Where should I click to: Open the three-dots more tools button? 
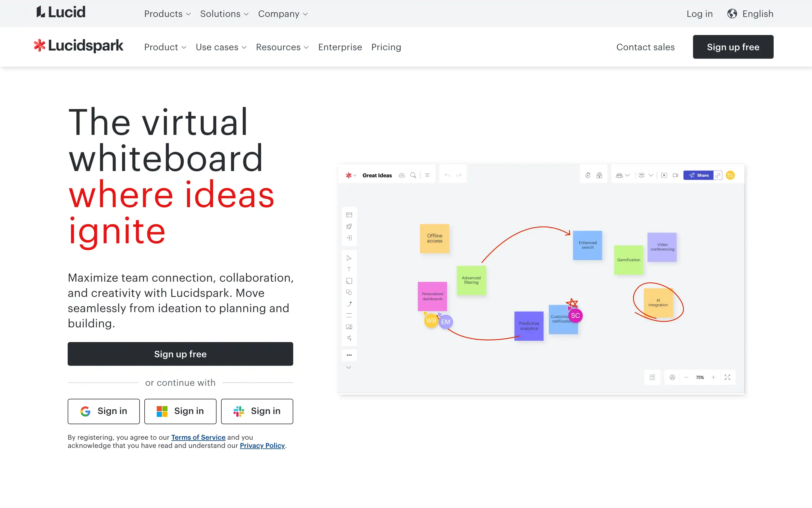[x=349, y=355]
